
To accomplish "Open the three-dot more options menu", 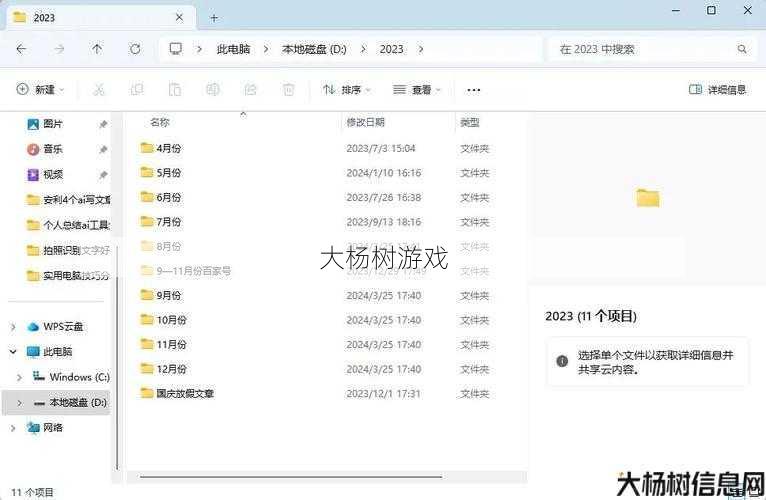I will click(473, 90).
